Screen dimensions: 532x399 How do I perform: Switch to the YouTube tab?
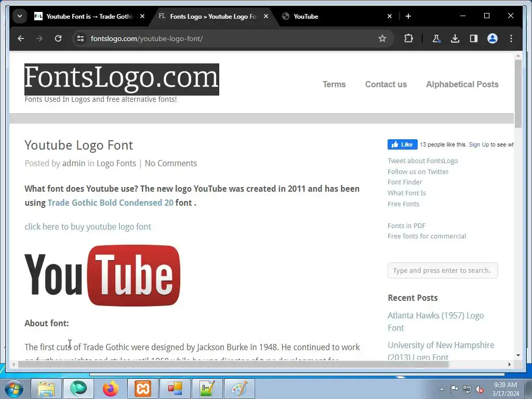(x=336, y=16)
